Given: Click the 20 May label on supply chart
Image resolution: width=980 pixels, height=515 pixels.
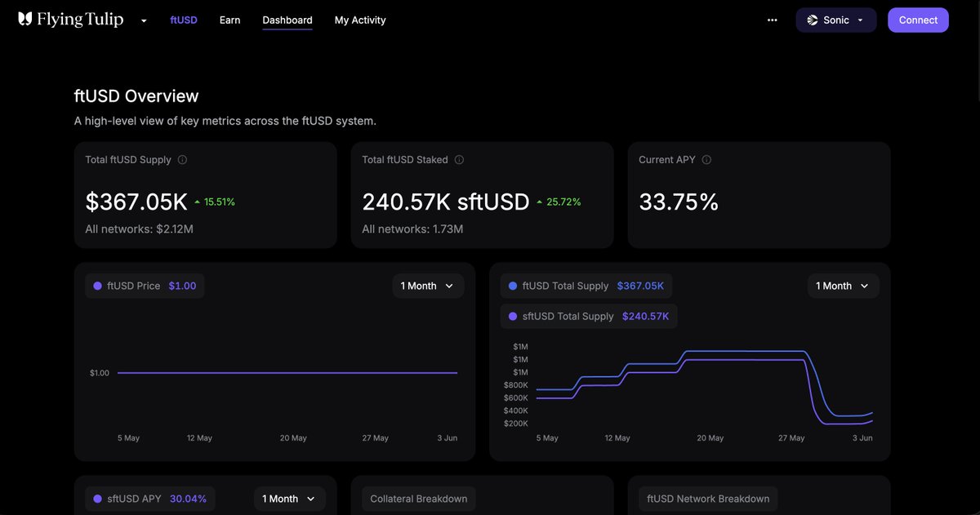Looking at the screenshot, I should point(710,438).
